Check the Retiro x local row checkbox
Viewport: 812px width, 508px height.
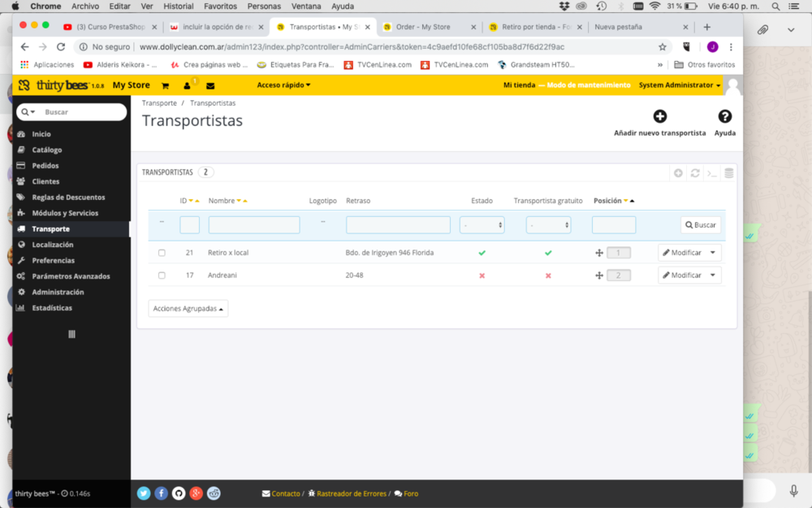[x=162, y=253]
